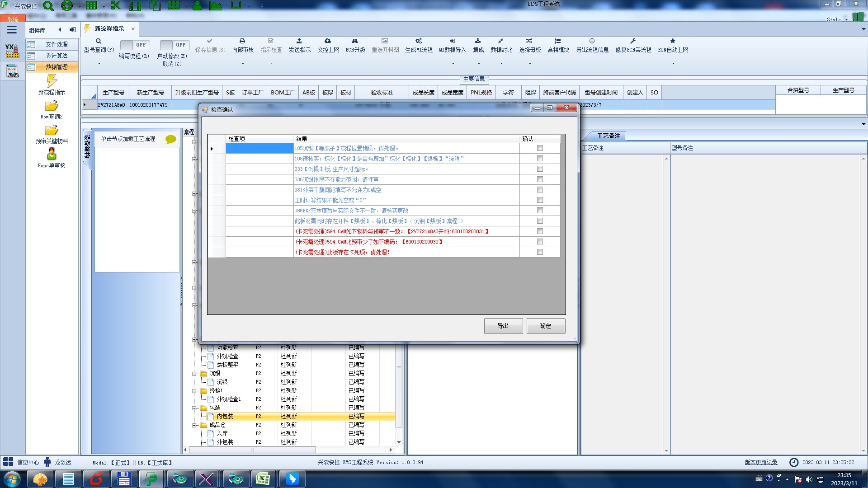868x488 pixels.
Task: Click the floppy disk taskbar icon
Action: point(123,479)
